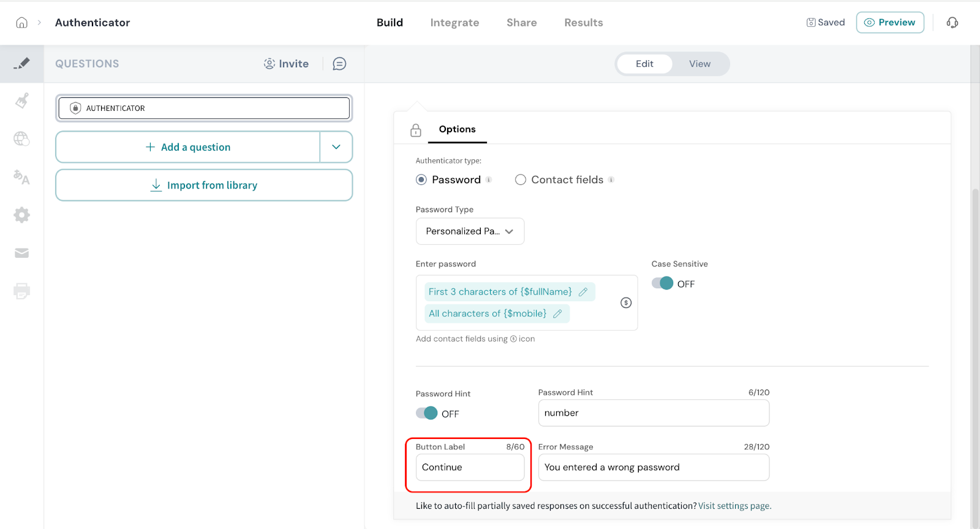Open the email envelope sidebar icon
The width and height of the screenshot is (980, 529).
pos(22,253)
